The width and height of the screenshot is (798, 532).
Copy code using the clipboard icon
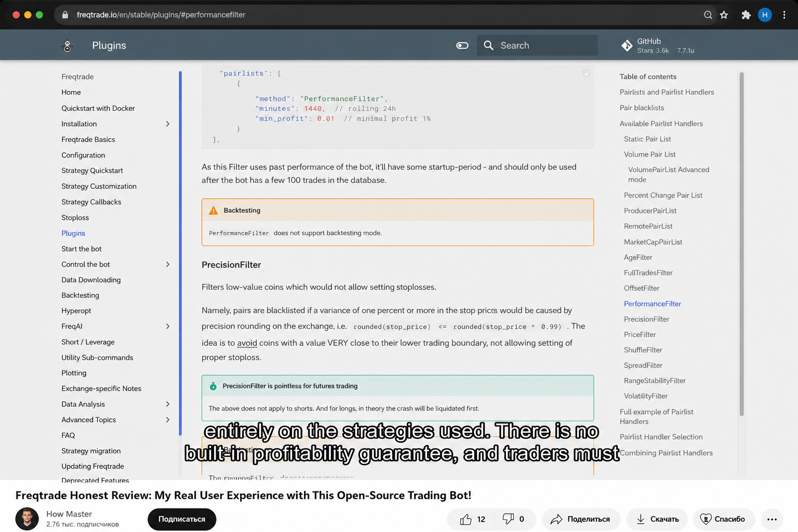click(586, 74)
